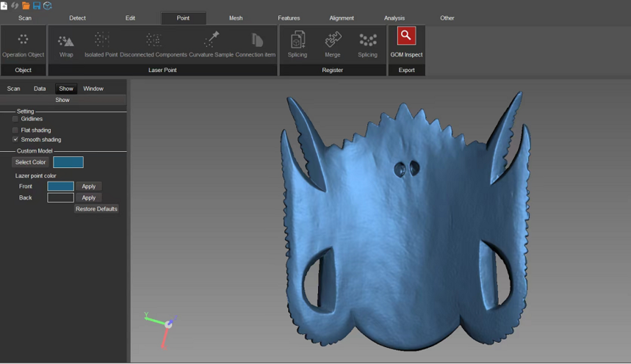The width and height of the screenshot is (631, 364).
Task: Click the new file icon in quick toolbar
Action: (4, 6)
